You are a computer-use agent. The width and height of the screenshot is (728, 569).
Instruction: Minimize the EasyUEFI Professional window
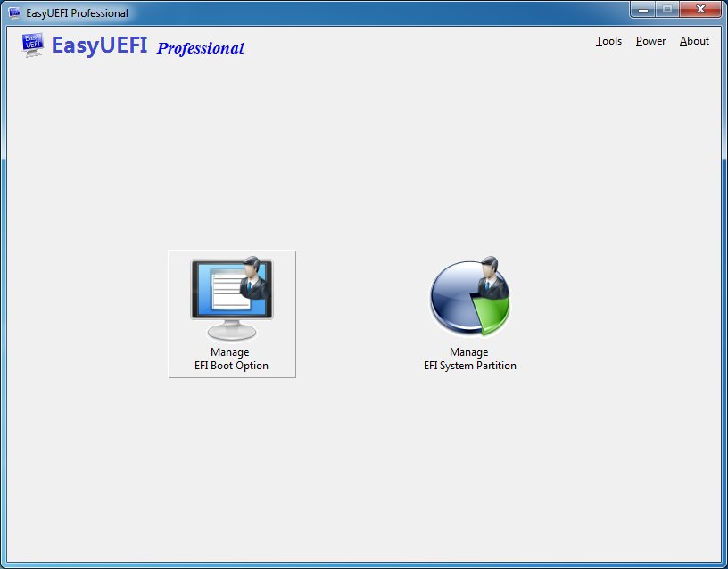[643, 9]
